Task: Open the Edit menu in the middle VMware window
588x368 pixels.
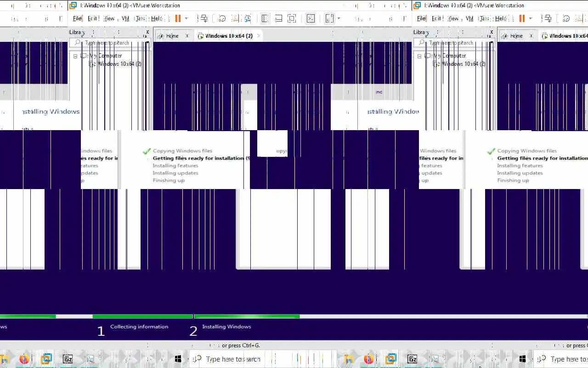Action: point(93,18)
